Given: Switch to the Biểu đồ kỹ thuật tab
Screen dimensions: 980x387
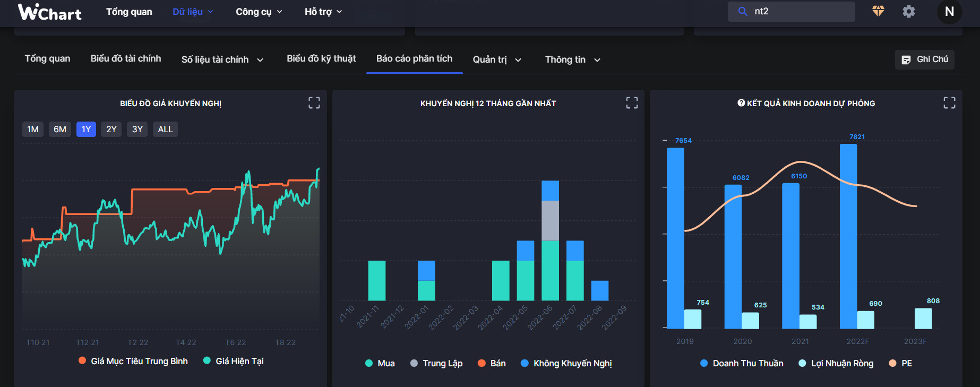Looking at the screenshot, I should point(321,58).
